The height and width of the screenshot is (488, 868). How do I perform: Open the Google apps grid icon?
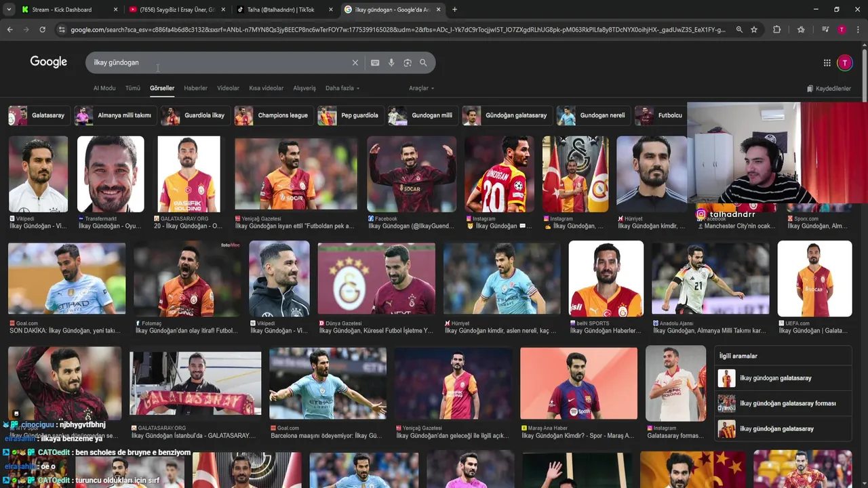[x=827, y=62]
